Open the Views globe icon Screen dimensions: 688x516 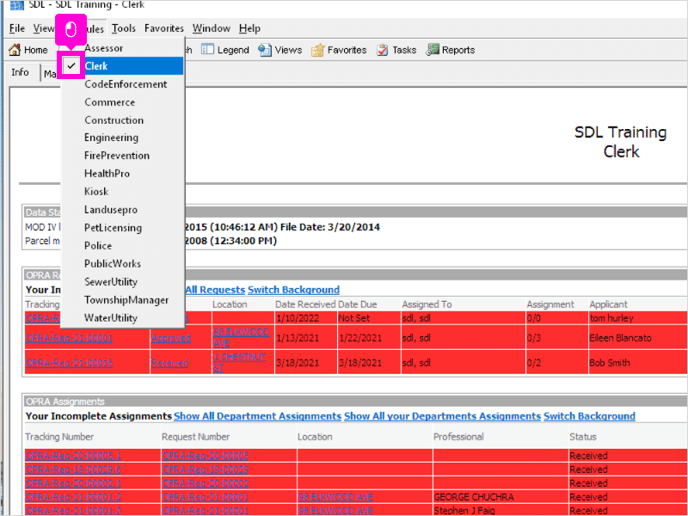[x=265, y=50]
